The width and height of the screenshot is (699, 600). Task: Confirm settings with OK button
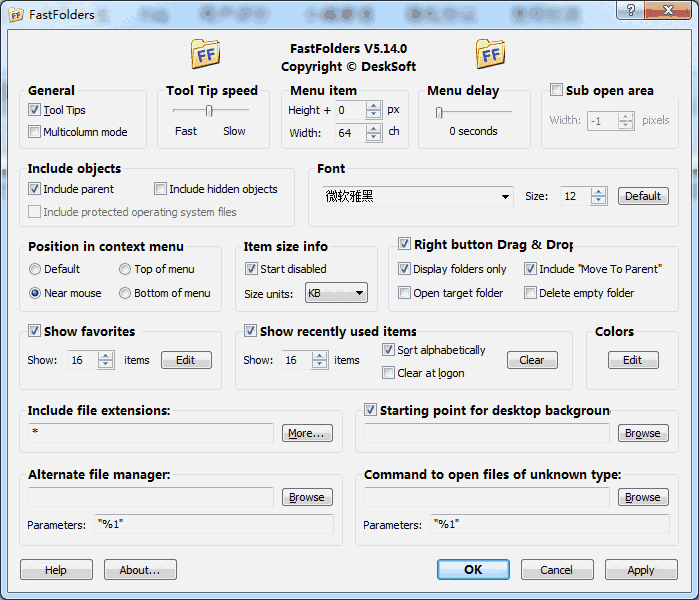(473, 570)
